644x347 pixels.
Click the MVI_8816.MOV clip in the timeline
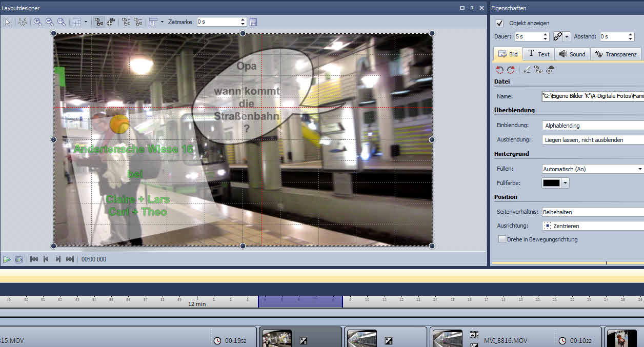(x=505, y=340)
